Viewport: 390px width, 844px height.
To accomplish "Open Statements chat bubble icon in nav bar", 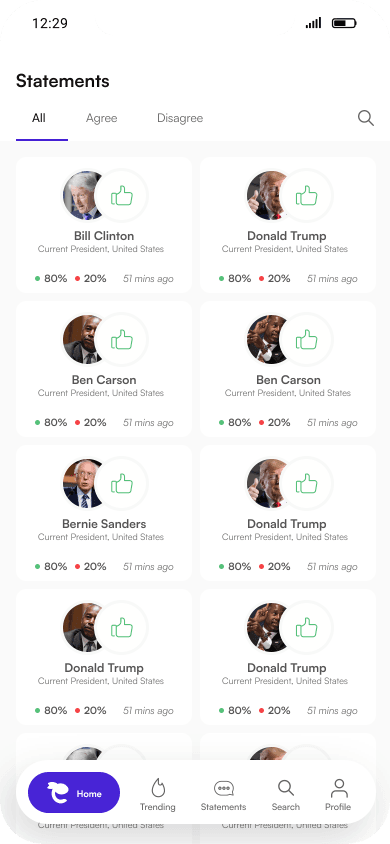I will pos(223,789).
